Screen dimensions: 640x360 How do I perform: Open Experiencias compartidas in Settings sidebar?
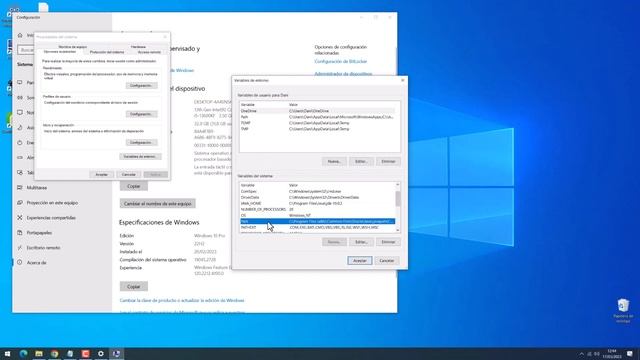[51, 218]
